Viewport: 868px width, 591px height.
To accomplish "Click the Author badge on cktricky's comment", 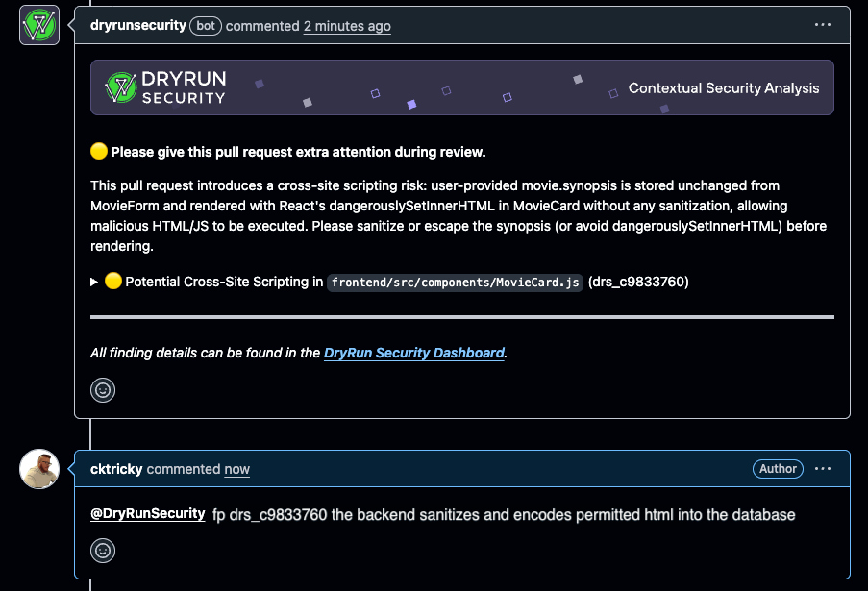I will 778,469.
